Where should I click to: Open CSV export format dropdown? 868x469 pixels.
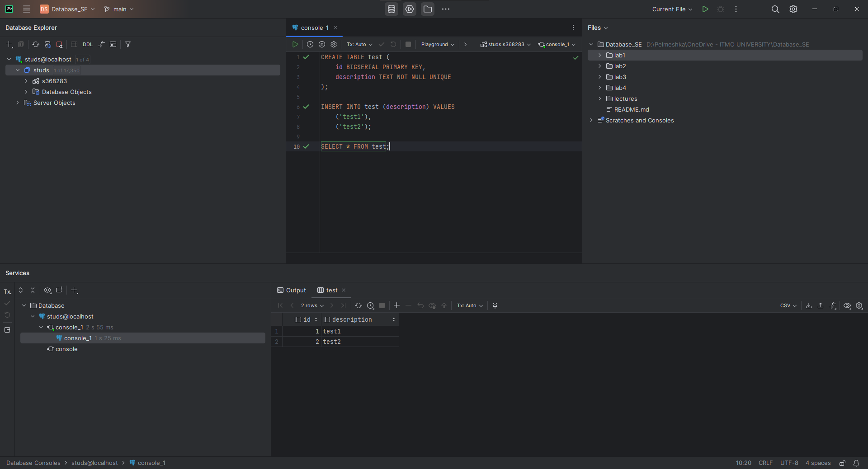[788, 305]
